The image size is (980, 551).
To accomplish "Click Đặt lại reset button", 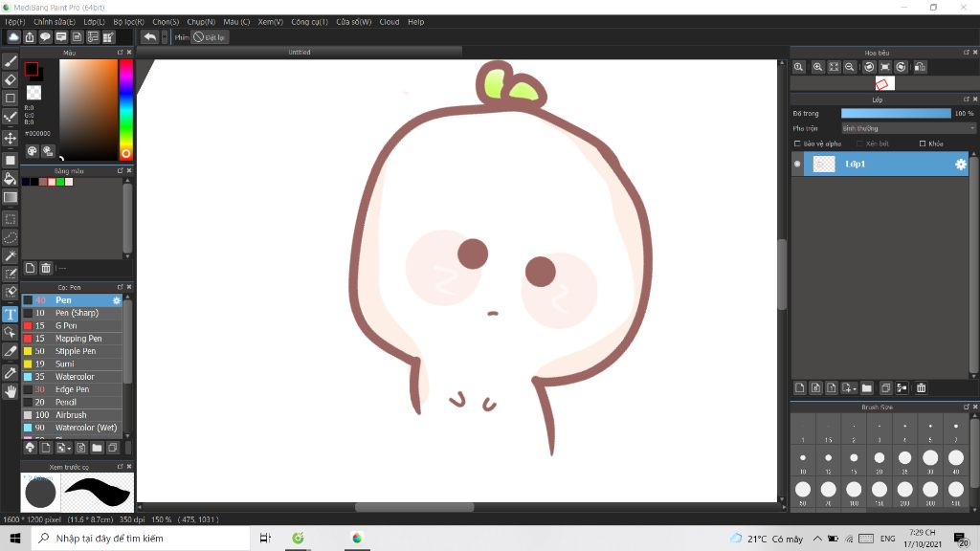I will (210, 37).
